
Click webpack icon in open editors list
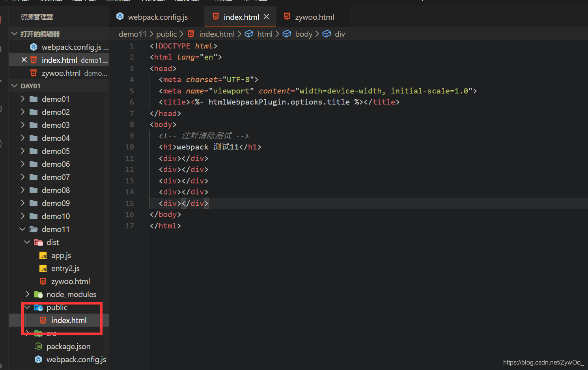pos(34,47)
